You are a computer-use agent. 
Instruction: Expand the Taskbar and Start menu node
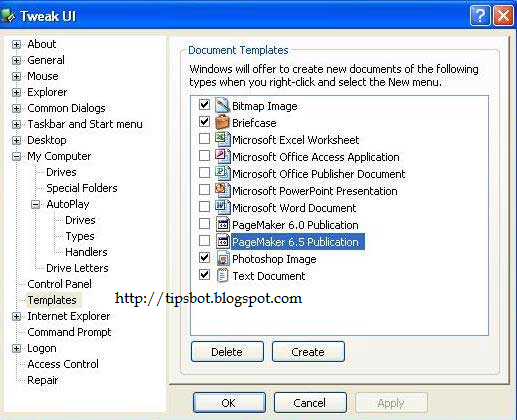(x=16, y=124)
